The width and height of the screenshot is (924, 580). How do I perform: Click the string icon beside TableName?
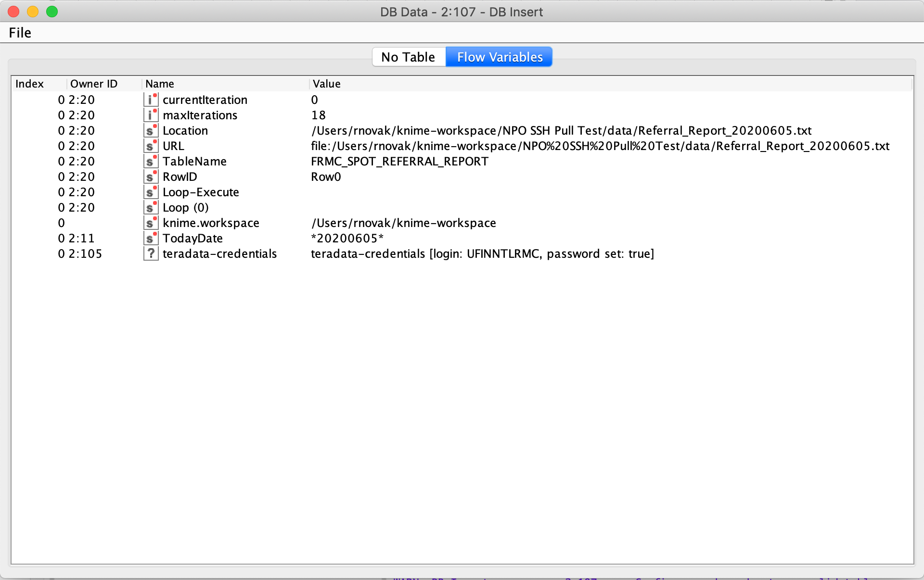click(x=151, y=161)
